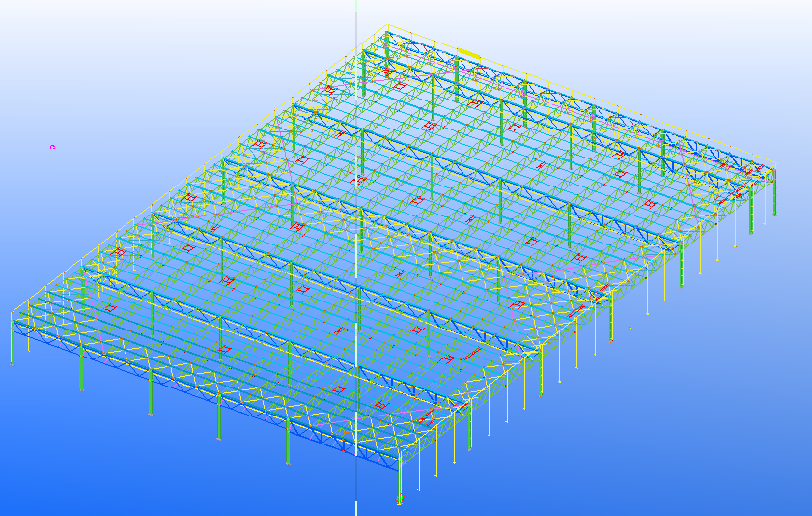Select the far-right corner column
812x516 pixels.
tap(773, 193)
